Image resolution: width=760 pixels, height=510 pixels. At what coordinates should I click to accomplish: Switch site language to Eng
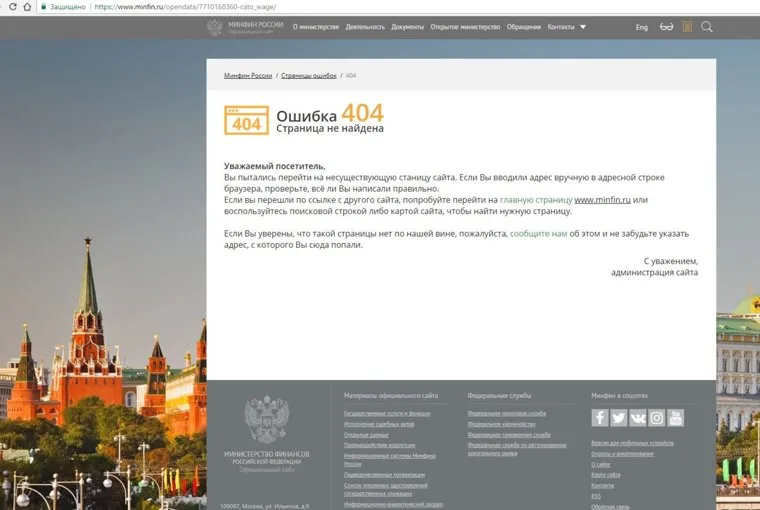641,27
